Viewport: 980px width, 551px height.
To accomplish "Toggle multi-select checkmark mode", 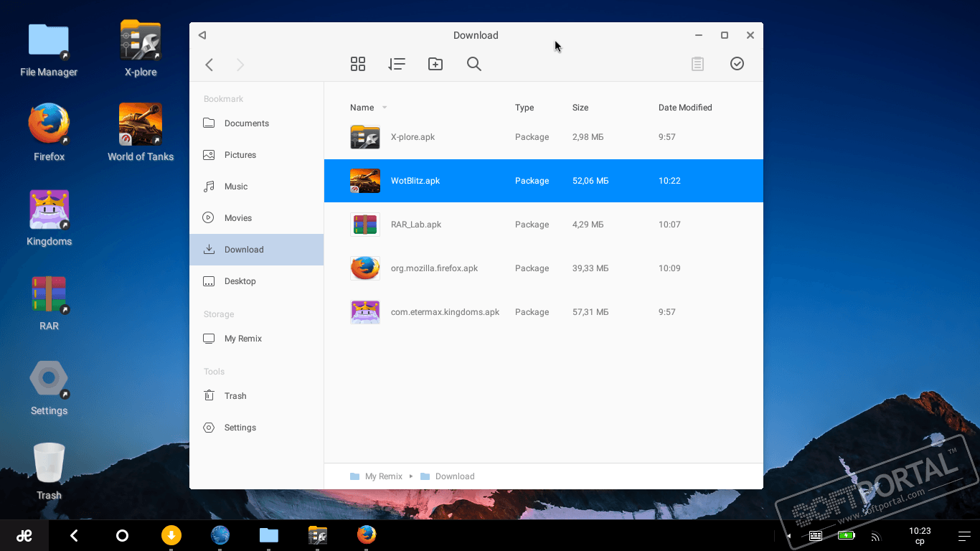I will [x=737, y=64].
